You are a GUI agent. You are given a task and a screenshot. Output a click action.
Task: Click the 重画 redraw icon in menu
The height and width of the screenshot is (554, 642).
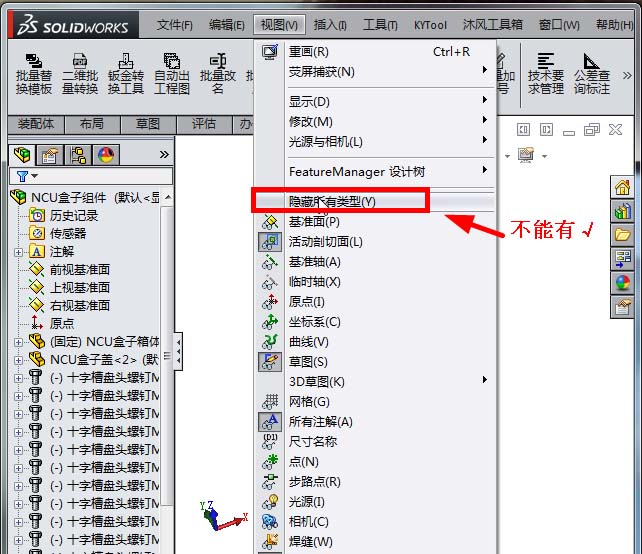[x=270, y=52]
